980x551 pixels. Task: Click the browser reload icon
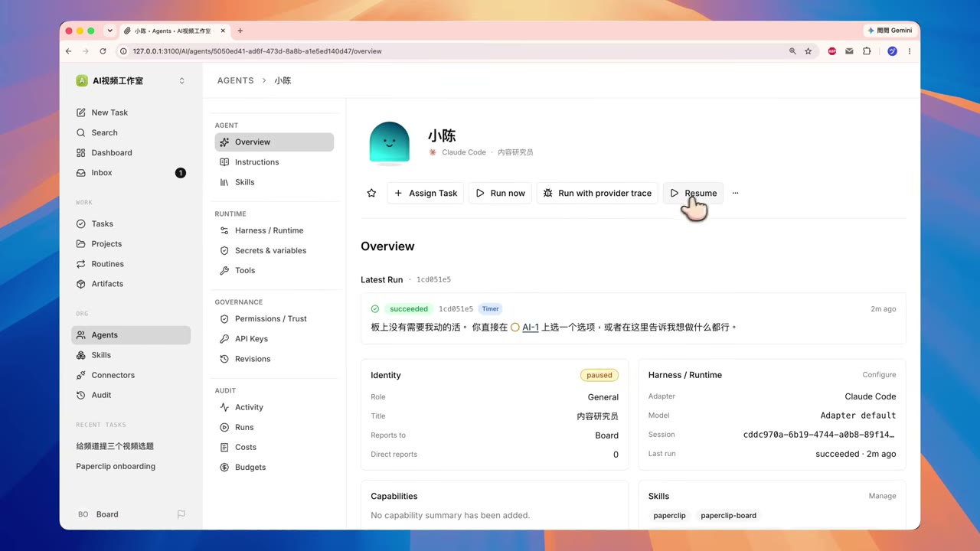[103, 51]
